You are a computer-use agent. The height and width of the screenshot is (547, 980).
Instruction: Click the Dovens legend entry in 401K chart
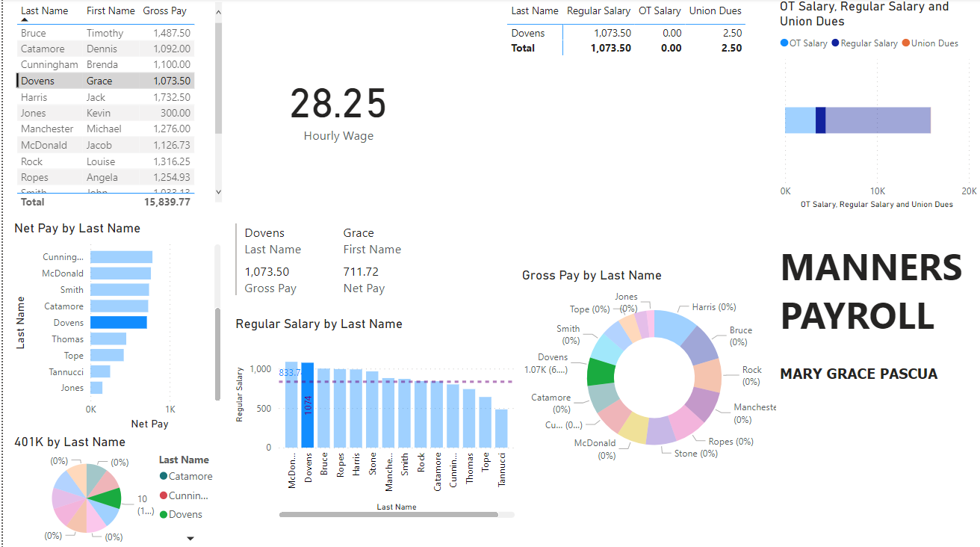pos(180,514)
